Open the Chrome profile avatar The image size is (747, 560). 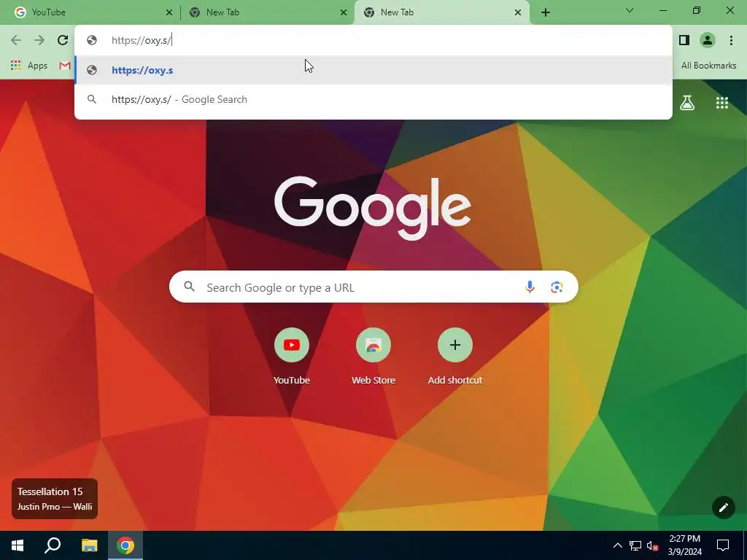(708, 40)
